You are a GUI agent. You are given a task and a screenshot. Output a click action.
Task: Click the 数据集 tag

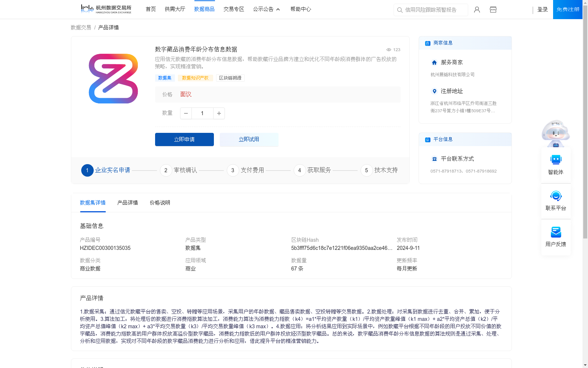pos(165,78)
